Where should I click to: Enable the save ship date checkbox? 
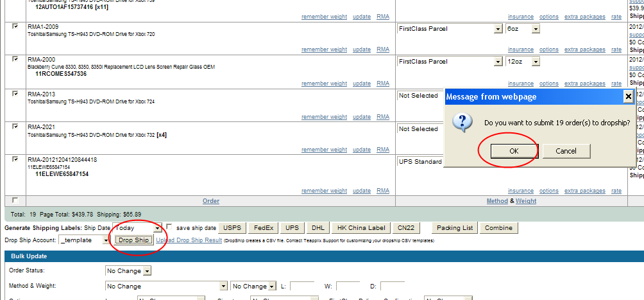pyautogui.click(x=169, y=227)
